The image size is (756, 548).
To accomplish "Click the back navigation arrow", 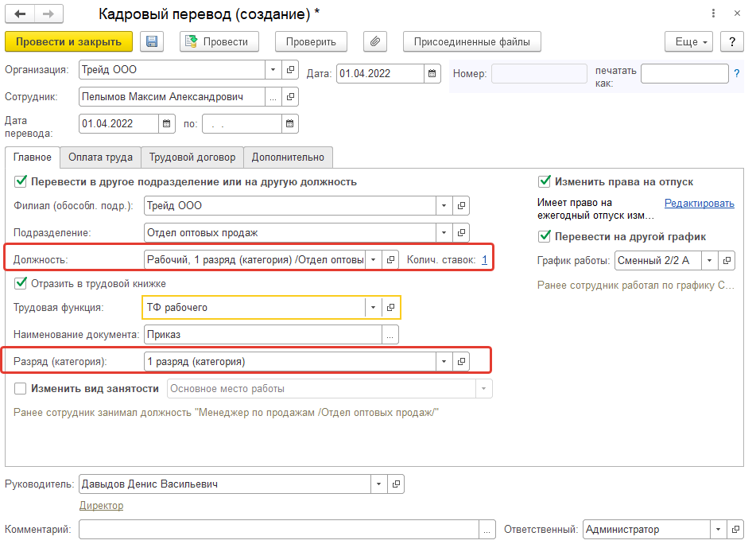I will [21, 14].
